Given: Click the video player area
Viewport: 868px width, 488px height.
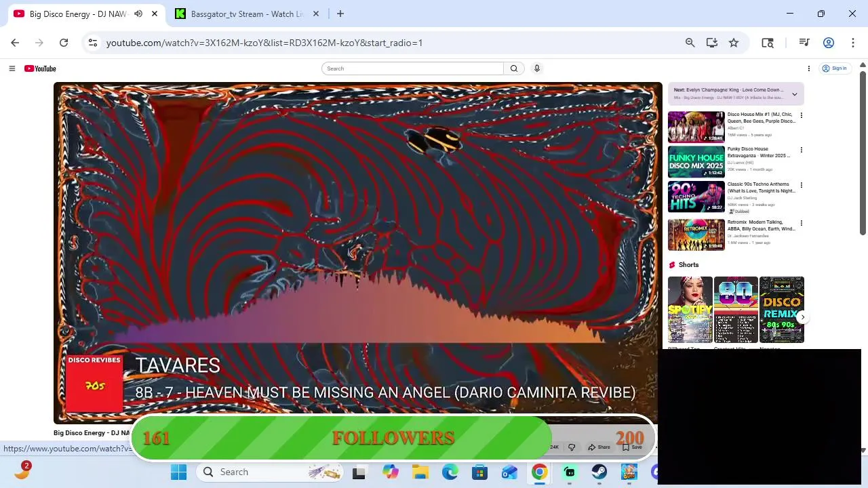Looking at the screenshot, I should (358, 253).
